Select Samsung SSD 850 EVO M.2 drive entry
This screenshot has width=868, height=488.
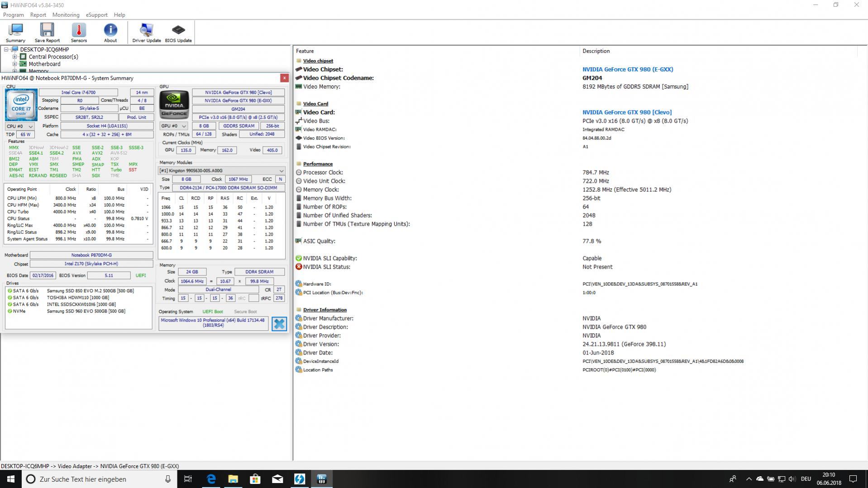click(x=90, y=291)
